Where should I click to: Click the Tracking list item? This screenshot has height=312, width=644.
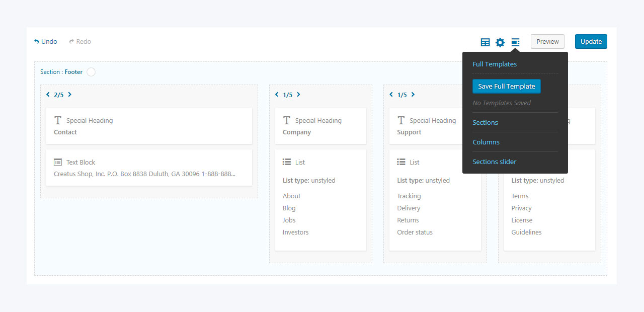pos(409,196)
